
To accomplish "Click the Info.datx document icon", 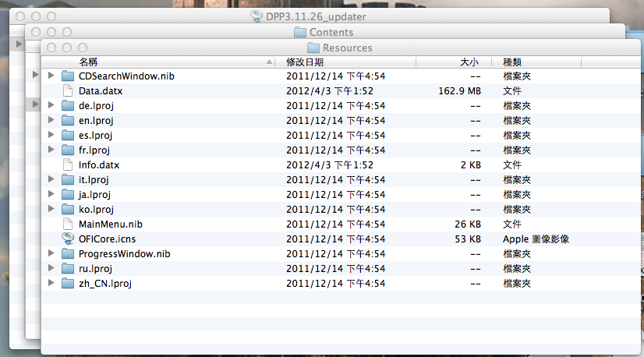I will click(x=68, y=164).
